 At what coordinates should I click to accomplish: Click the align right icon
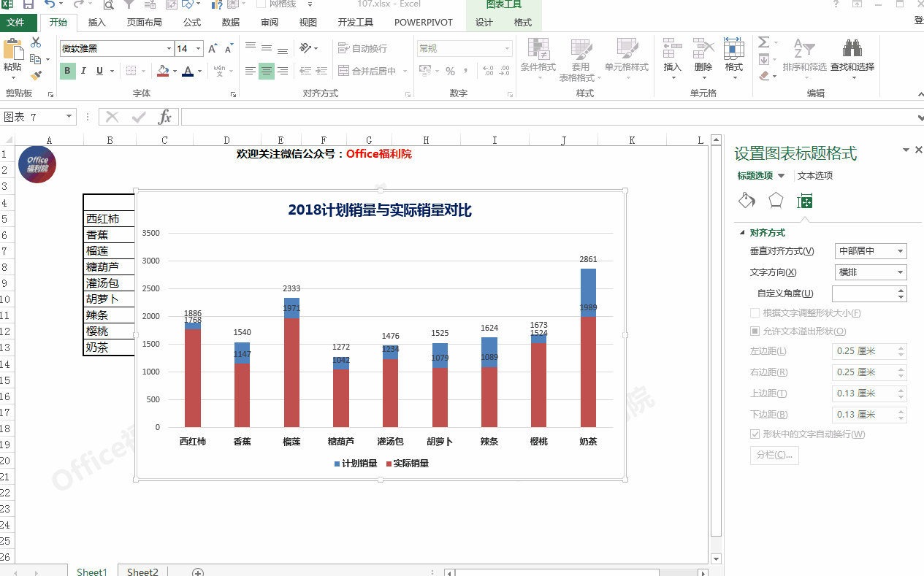click(x=283, y=71)
